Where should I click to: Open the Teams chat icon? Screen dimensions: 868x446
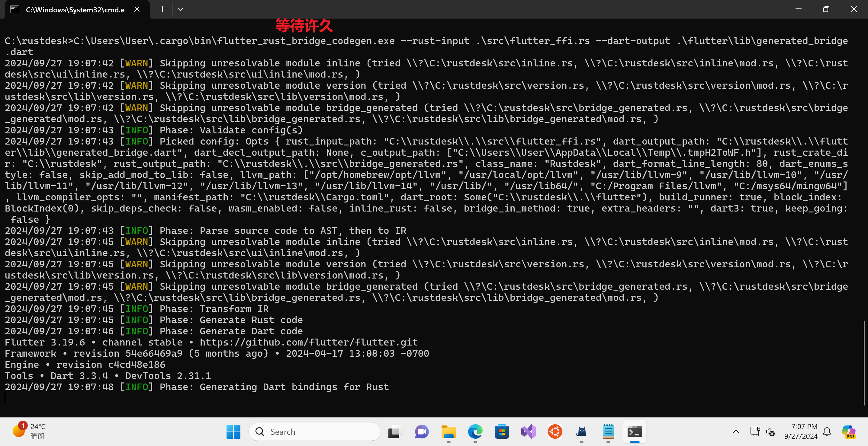point(422,432)
